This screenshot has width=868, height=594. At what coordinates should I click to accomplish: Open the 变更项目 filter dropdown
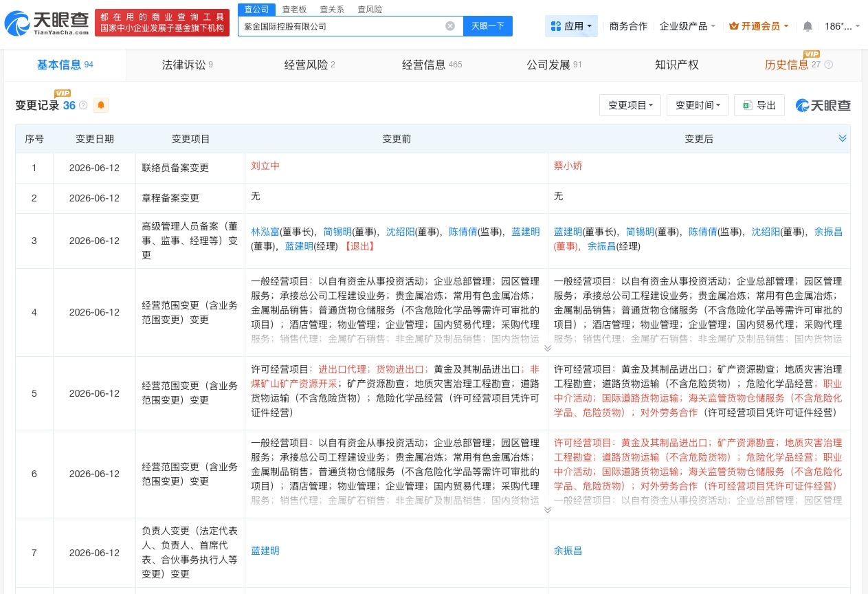630,105
